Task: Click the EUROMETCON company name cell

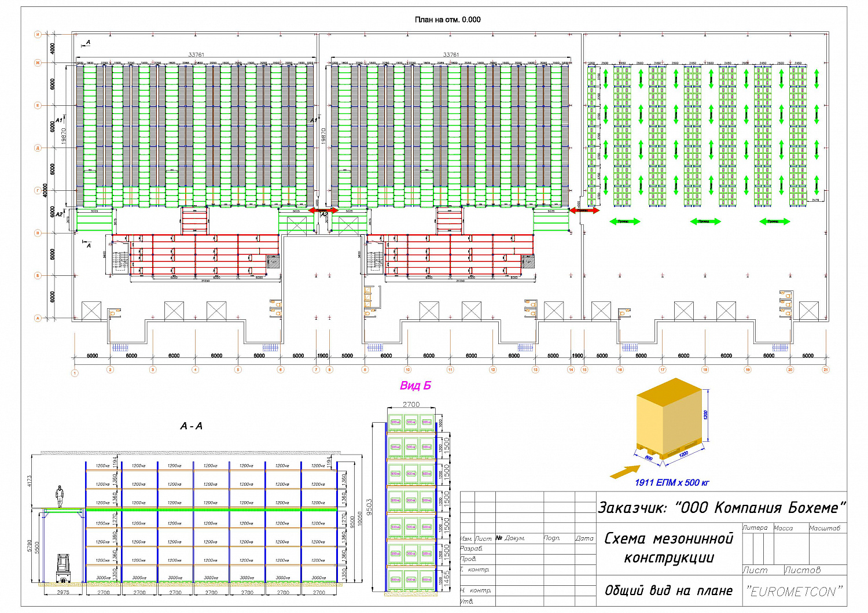Action: pyautogui.click(x=795, y=591)
